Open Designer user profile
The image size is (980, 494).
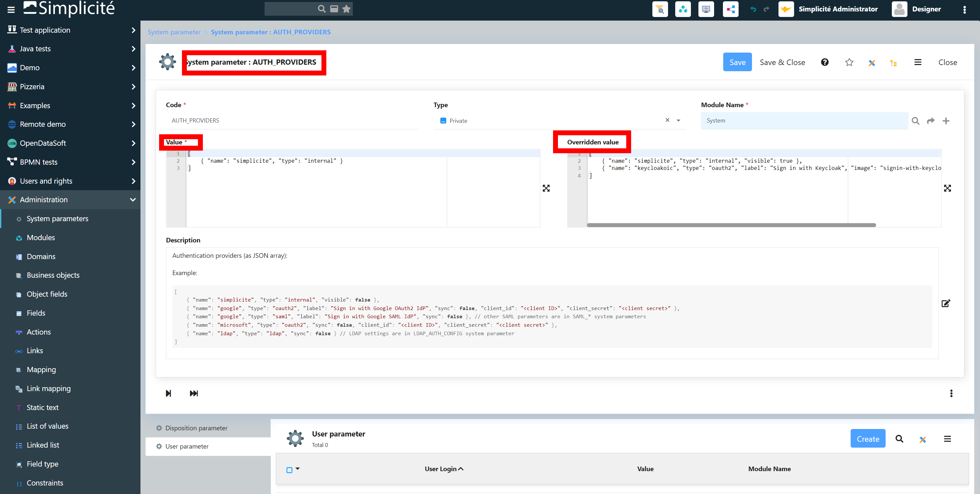[916, 9]
